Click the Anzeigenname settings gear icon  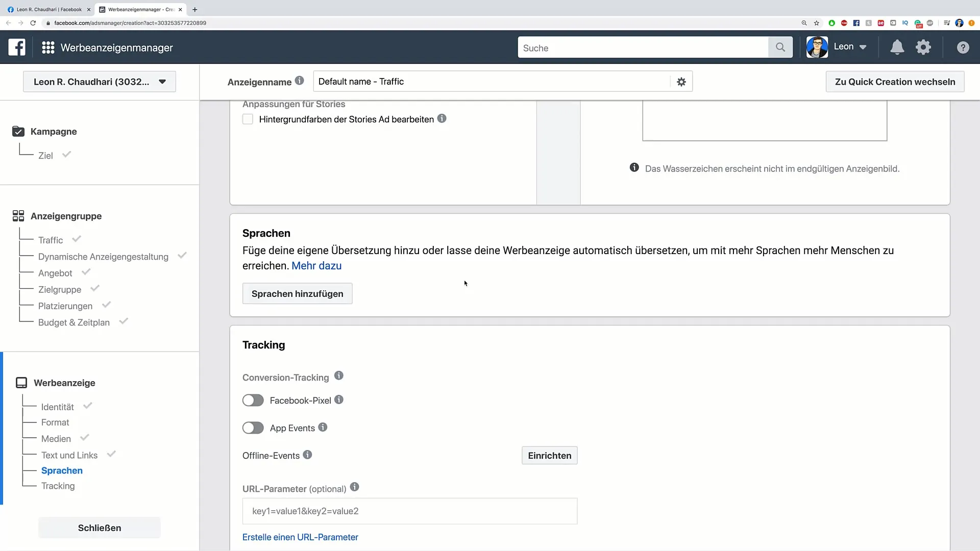click(x=681, y=82)
